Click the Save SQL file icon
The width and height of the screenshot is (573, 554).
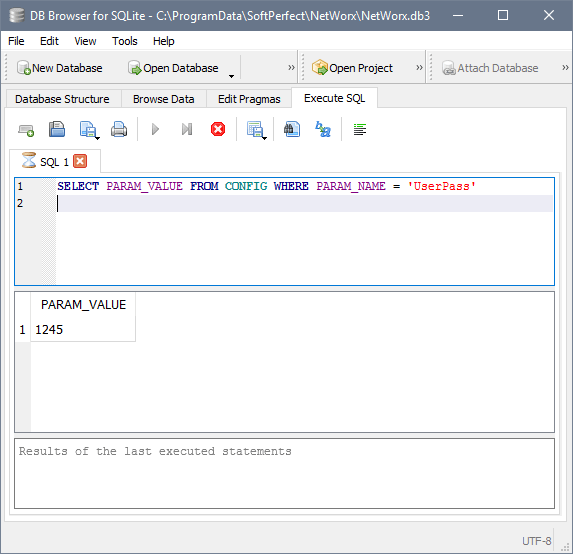[x=87, y=129]
